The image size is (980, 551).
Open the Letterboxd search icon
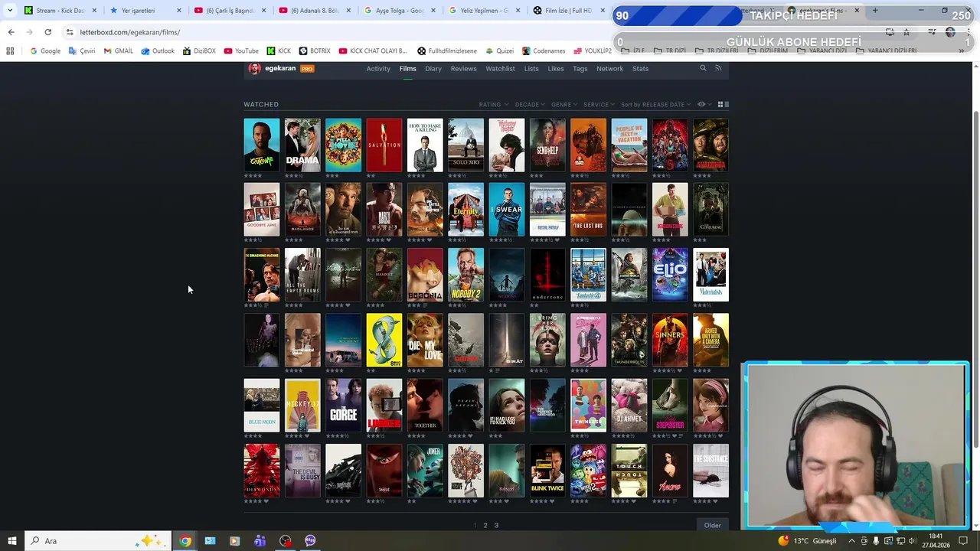[x=703, y=68]
